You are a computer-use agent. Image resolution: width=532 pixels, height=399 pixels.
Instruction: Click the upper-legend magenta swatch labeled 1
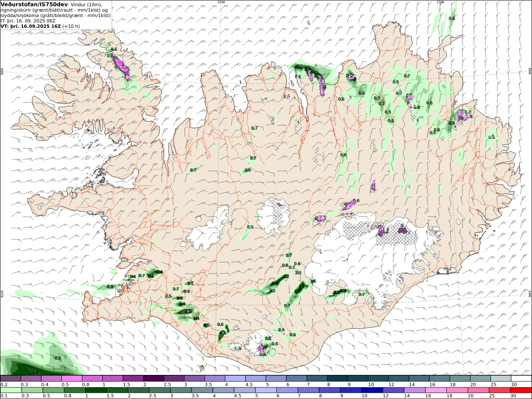pos(112,379)
